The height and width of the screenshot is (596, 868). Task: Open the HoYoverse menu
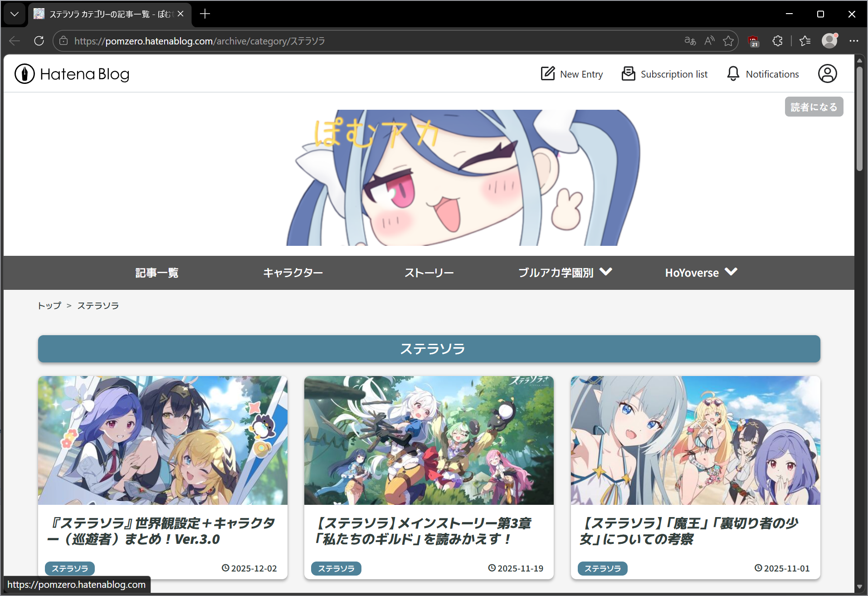pyautogui.click(x=701, y=273)
